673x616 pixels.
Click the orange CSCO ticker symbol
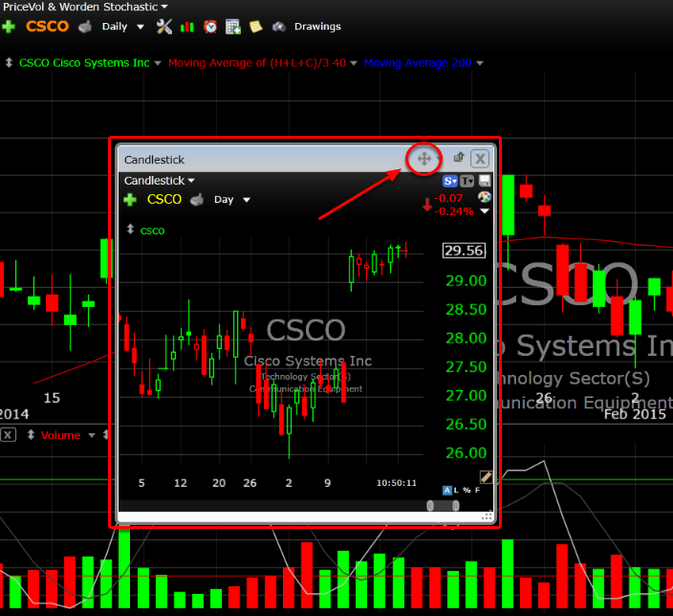(x=47, y=26)
